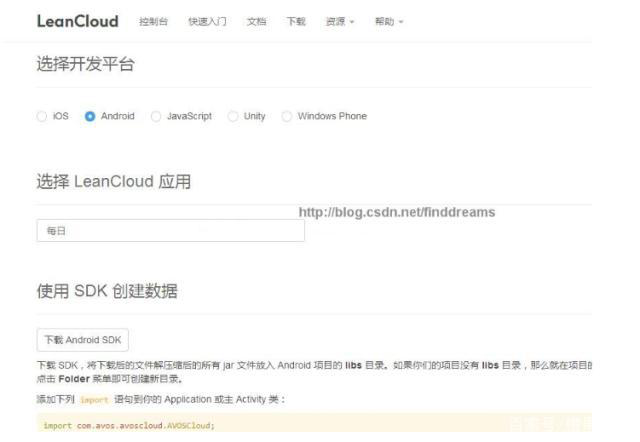Click the 选择开发平台 heading
Viewport: 640px width, 442px height.
click(85, 64)
